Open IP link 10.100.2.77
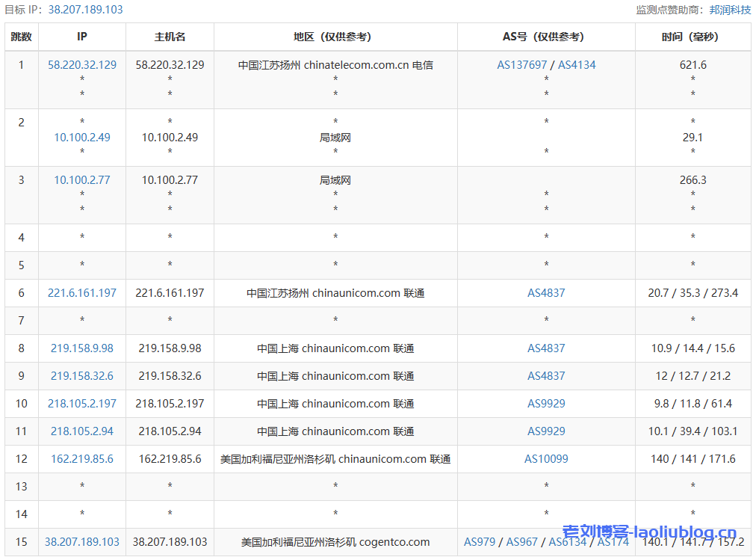The height and width of the screenshot is (560, 756). coord(82,180)
